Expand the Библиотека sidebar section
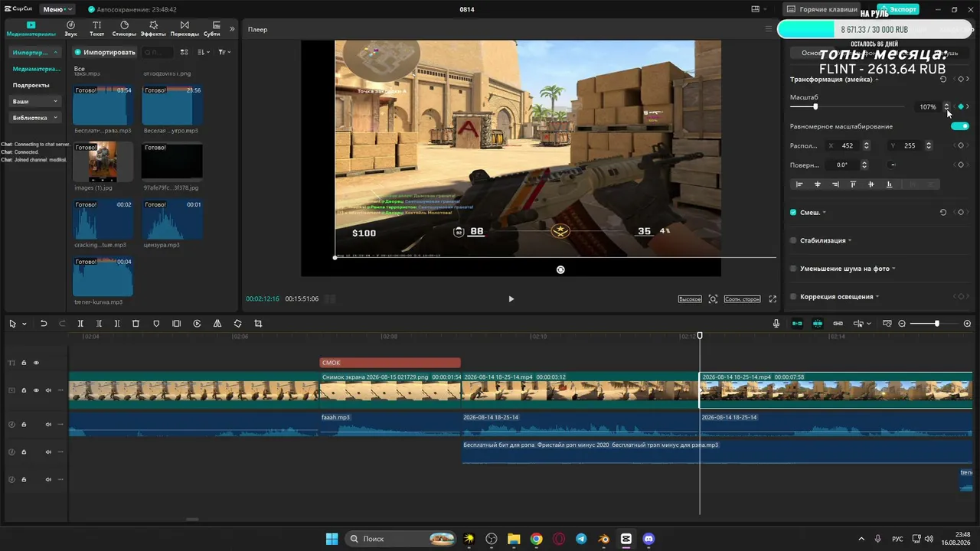 35,118
